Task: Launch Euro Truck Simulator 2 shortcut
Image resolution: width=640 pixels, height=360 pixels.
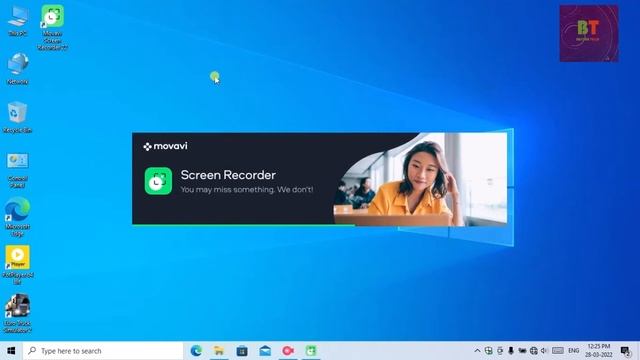Action: coord(18,313)
